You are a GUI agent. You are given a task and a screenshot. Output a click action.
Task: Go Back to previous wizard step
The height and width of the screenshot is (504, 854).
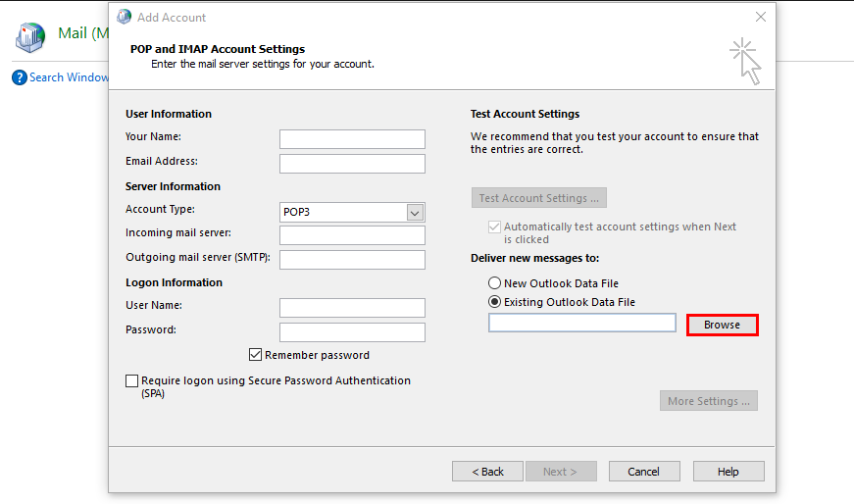coord(487,472)
